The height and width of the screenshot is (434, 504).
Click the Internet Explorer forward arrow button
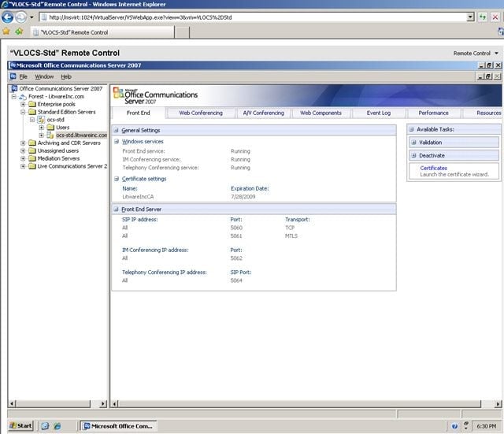21,17
